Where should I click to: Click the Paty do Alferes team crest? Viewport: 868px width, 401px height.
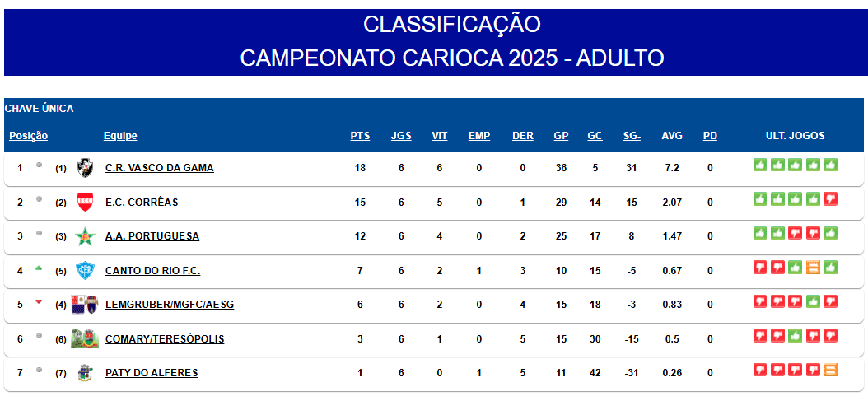(85, 373)
